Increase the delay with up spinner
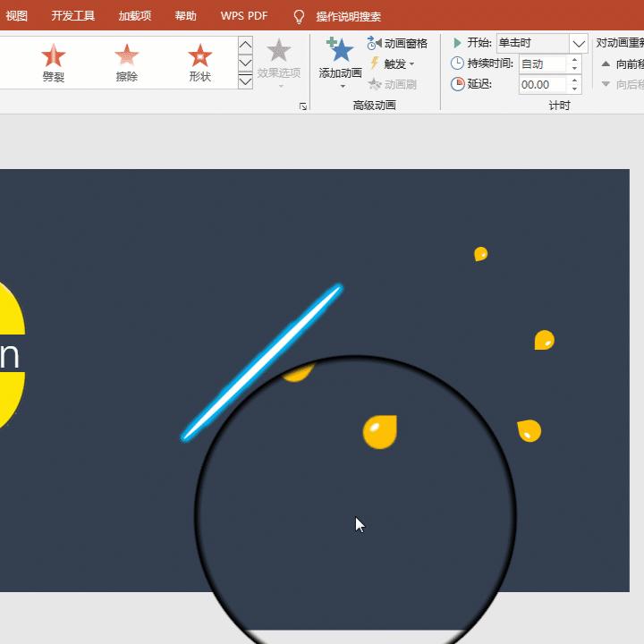 (x=574, y=80)
